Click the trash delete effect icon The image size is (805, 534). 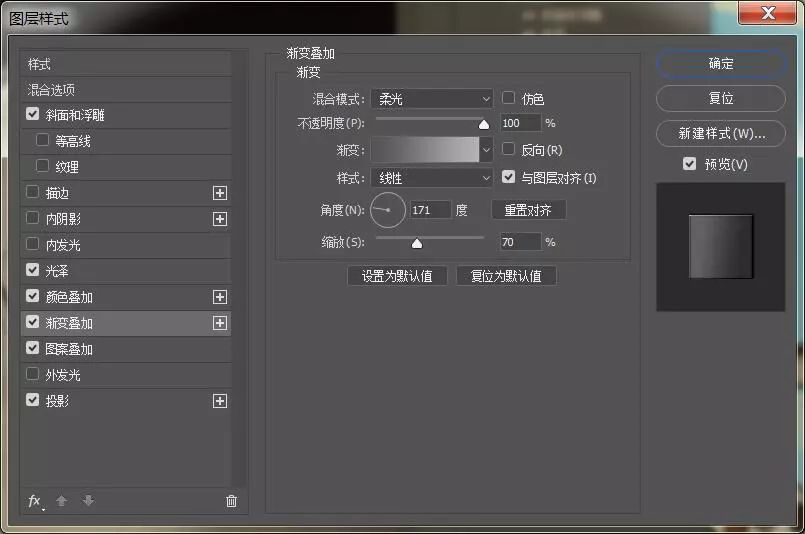pyautogui.click(x=232, y=501)
